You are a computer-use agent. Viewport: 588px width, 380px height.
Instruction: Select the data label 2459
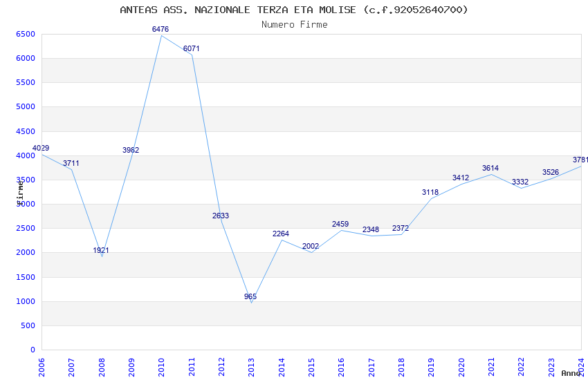pyautogui.click(x=340, y=224)
